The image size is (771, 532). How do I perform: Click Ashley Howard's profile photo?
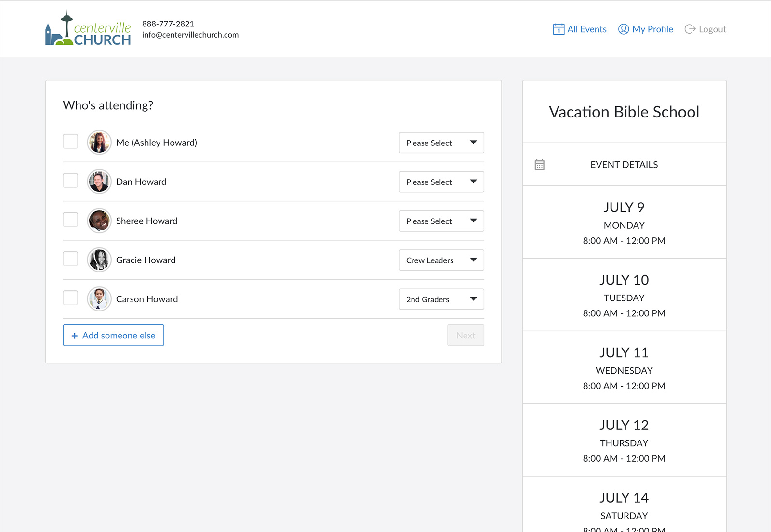(99, 143)
